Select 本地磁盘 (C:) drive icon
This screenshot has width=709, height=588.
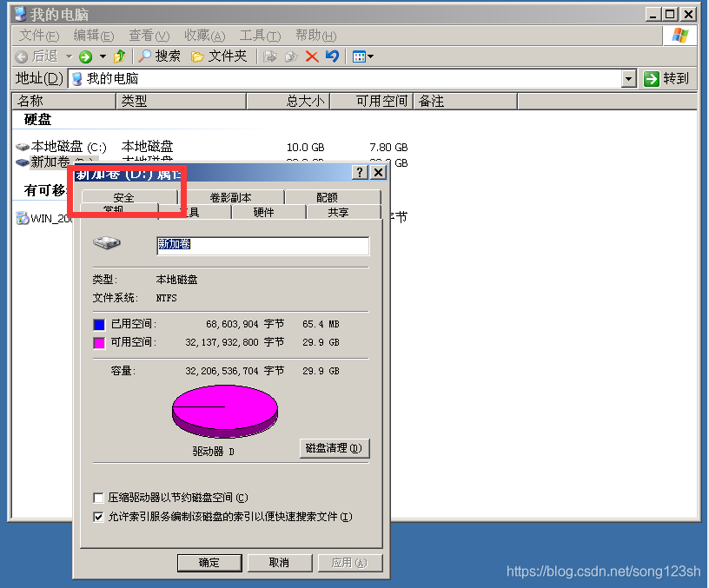(x=23, y=147)
